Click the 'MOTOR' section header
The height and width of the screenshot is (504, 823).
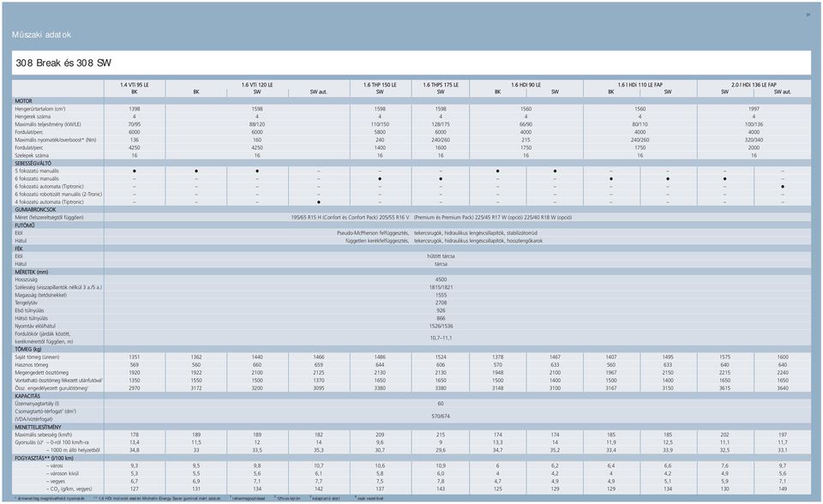[x=24, y=101]
